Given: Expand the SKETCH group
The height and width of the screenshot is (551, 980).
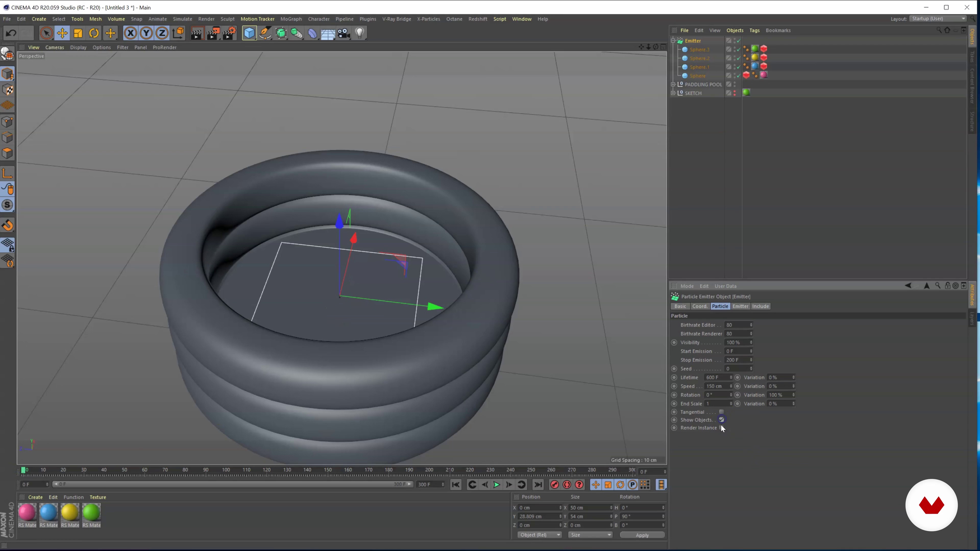Looking at the screenshot, I should tap(673, 93).
